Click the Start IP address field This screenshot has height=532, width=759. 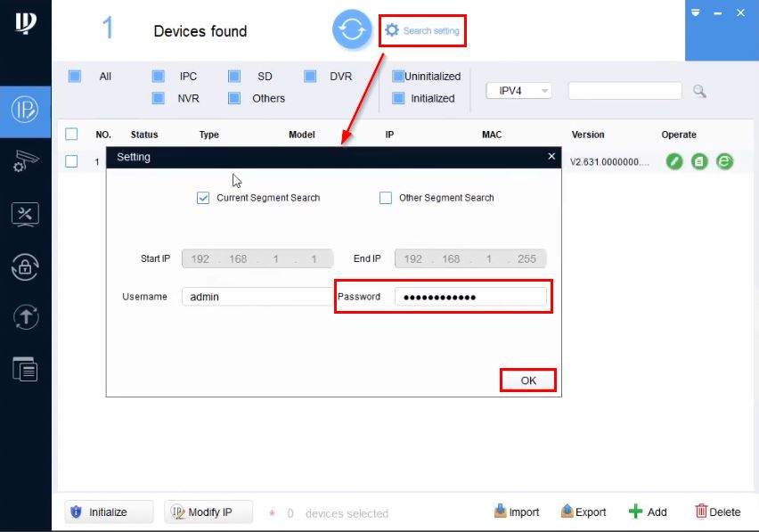click(257, 258)
